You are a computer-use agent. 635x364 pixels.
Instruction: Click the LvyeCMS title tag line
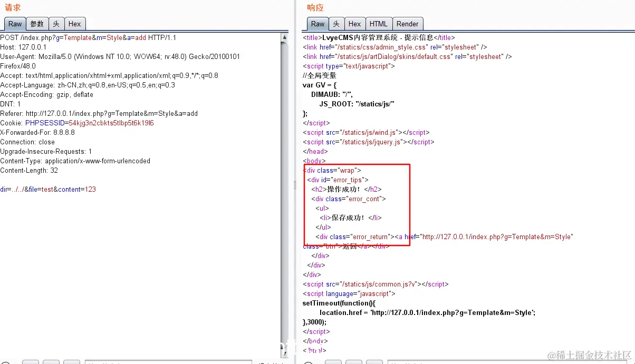379,38
